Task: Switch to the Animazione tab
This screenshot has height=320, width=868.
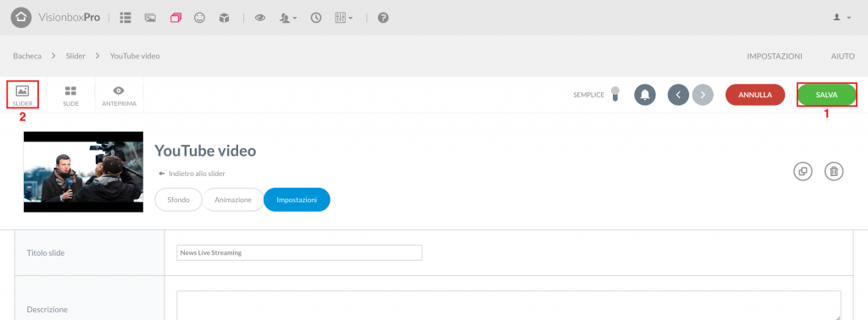Action: point(233,200)
